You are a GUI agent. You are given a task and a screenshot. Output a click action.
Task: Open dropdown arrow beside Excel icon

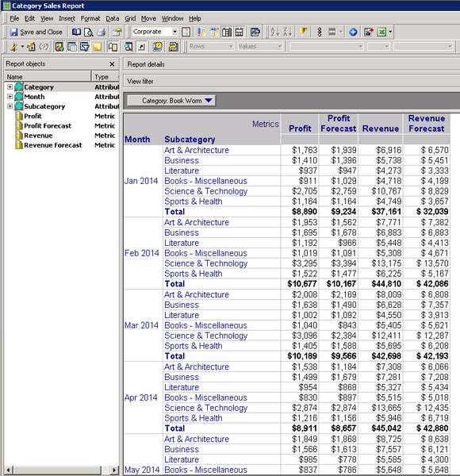click(x=390, y=32)
